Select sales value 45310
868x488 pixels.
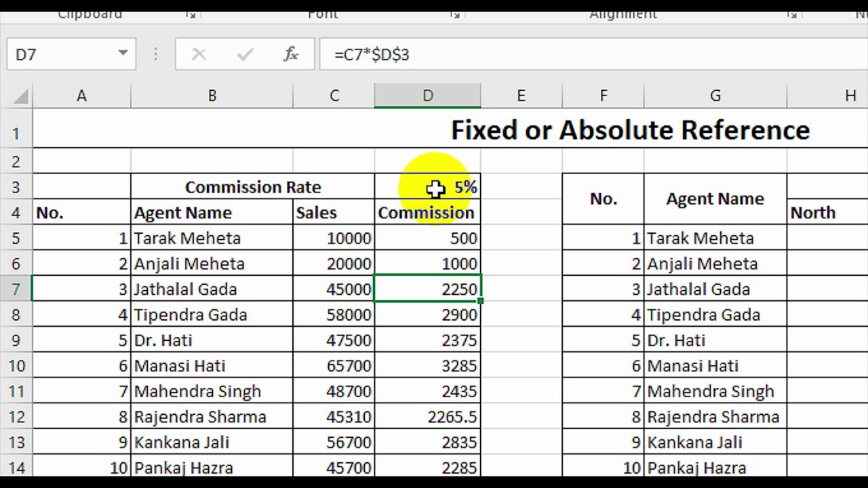(334, 418)
